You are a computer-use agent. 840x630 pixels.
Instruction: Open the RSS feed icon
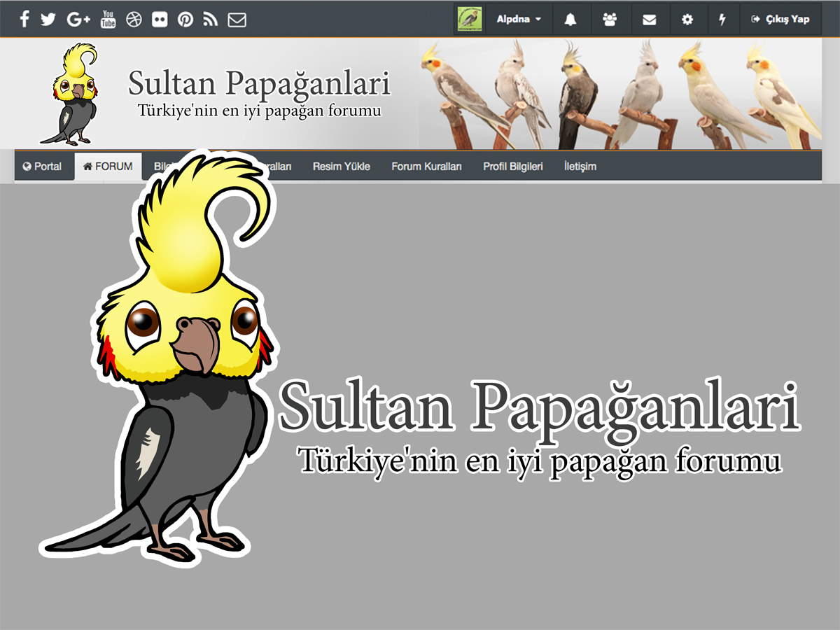(x=210, y=19)
